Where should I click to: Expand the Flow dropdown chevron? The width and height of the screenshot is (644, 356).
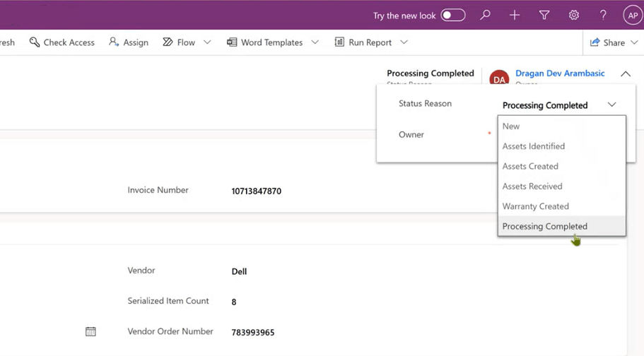207,42
